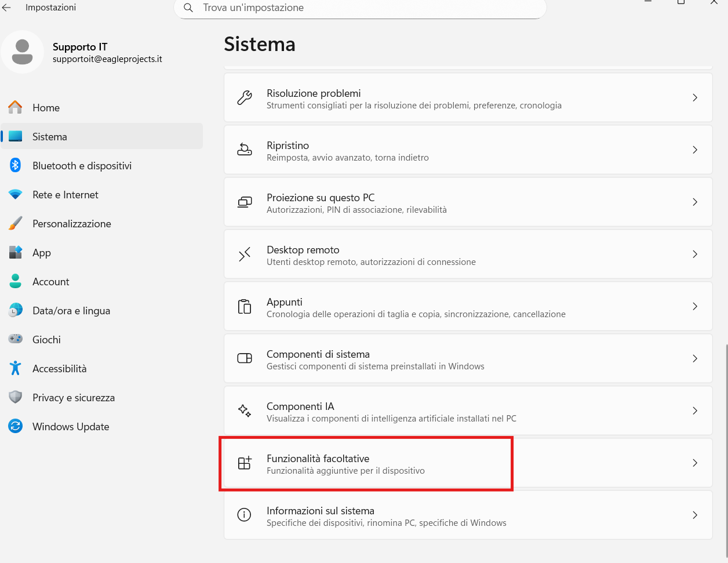Expand Componenti di sistema chevron

point(695,359)
